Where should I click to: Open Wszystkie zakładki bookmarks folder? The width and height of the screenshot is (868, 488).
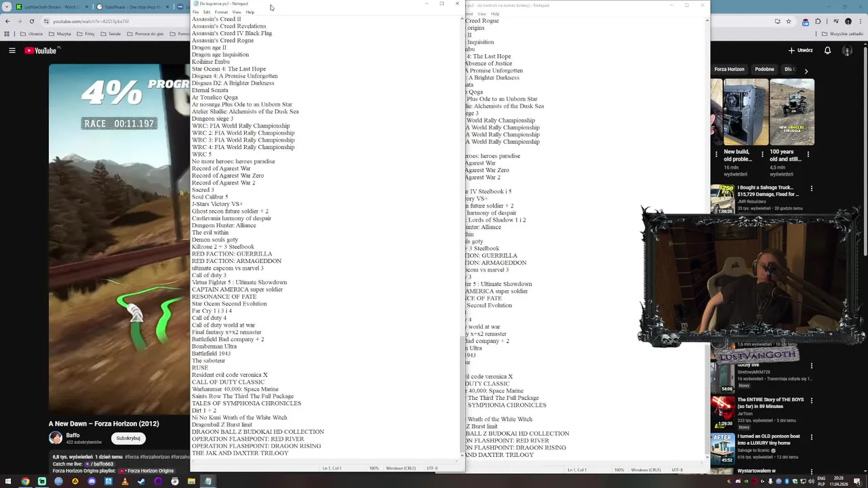[842, 34]
